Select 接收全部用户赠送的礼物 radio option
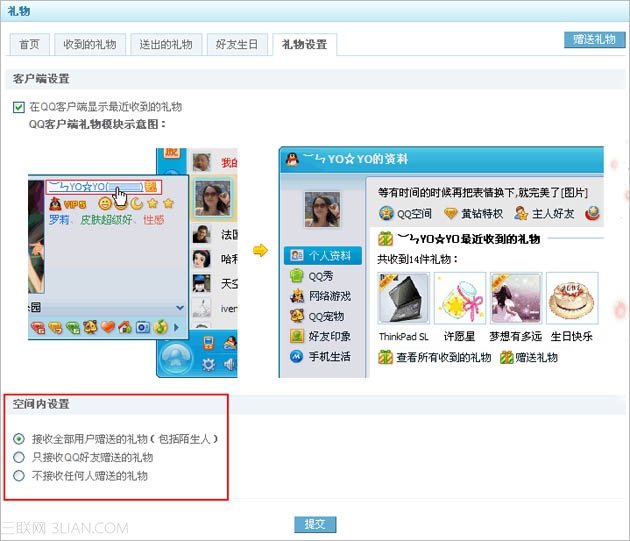 pos(18,439)
